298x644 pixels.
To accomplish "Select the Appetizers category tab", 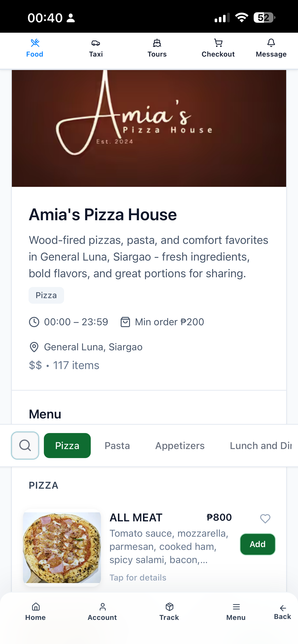I will [x=180, y=446].
